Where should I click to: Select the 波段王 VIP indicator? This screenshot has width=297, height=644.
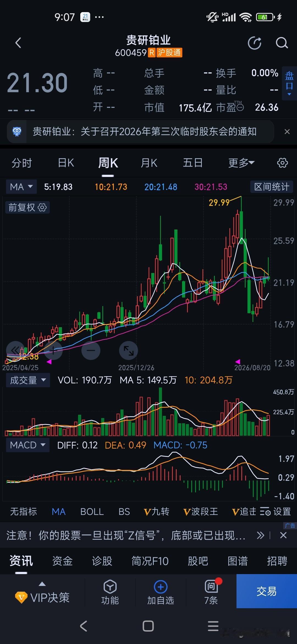pyautogui.click(x=201, y=512)
